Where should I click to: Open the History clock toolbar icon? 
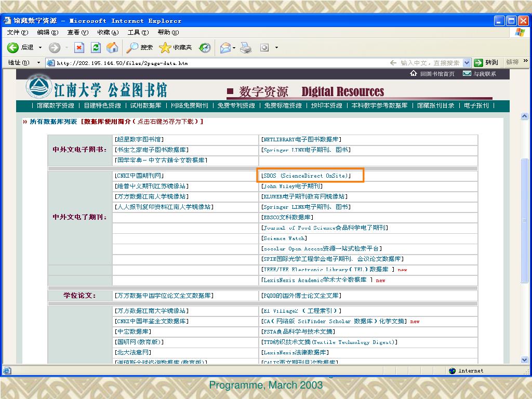(x=205, y=47)
